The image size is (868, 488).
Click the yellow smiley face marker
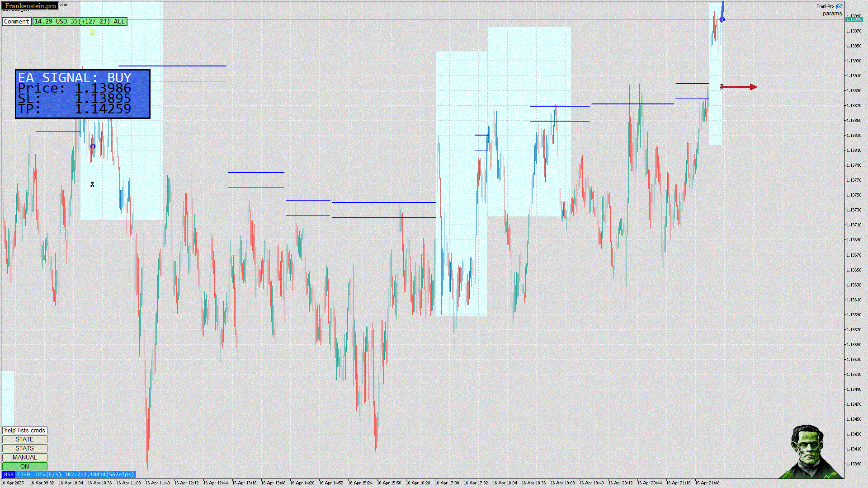coord(93,32)
